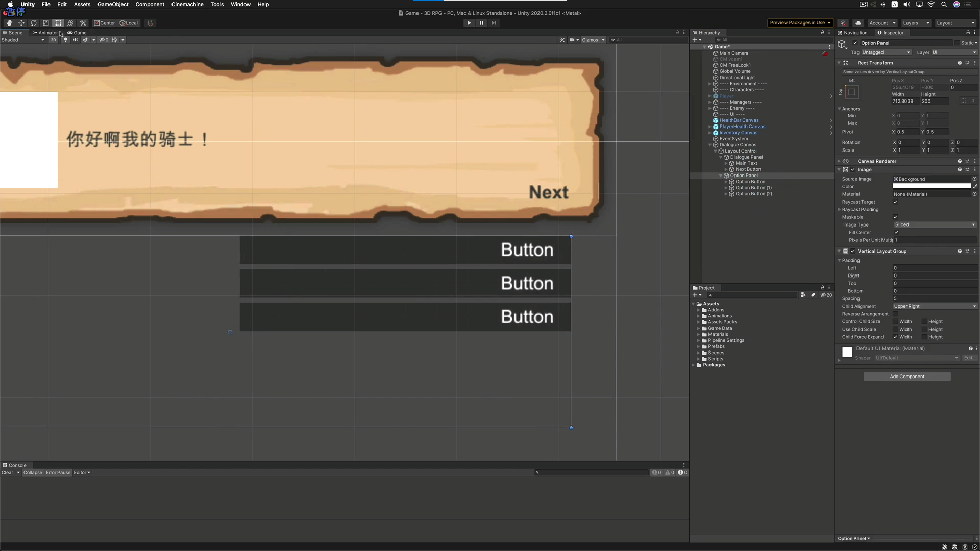
Task: Select the Rotate tool
Action: [34, 23]
